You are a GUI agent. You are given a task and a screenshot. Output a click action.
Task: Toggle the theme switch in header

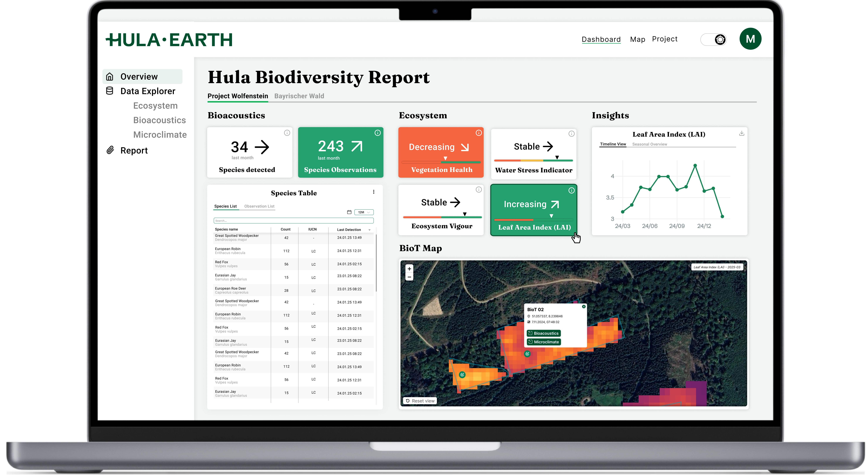click(x=713, y=39)
